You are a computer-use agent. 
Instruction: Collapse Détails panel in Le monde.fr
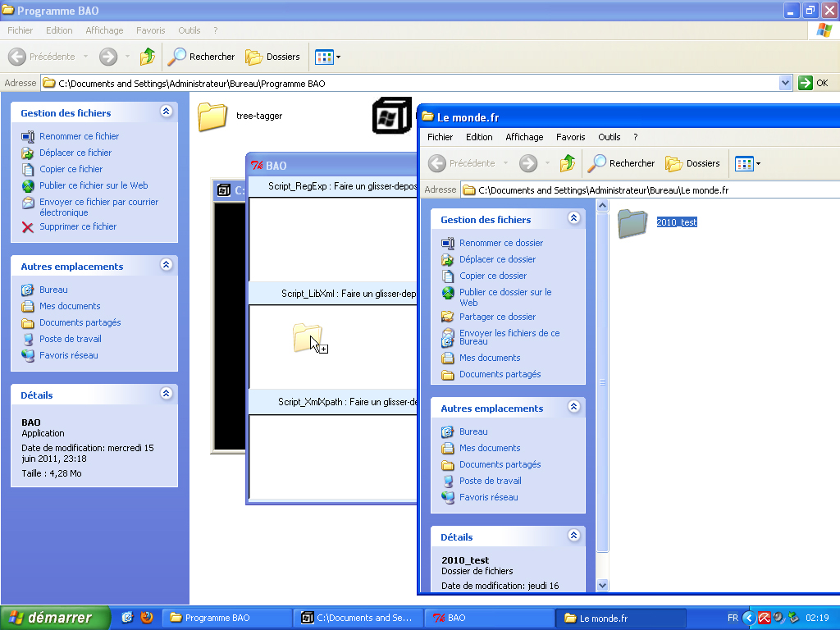pyautogui.click(x=573, y=535)
